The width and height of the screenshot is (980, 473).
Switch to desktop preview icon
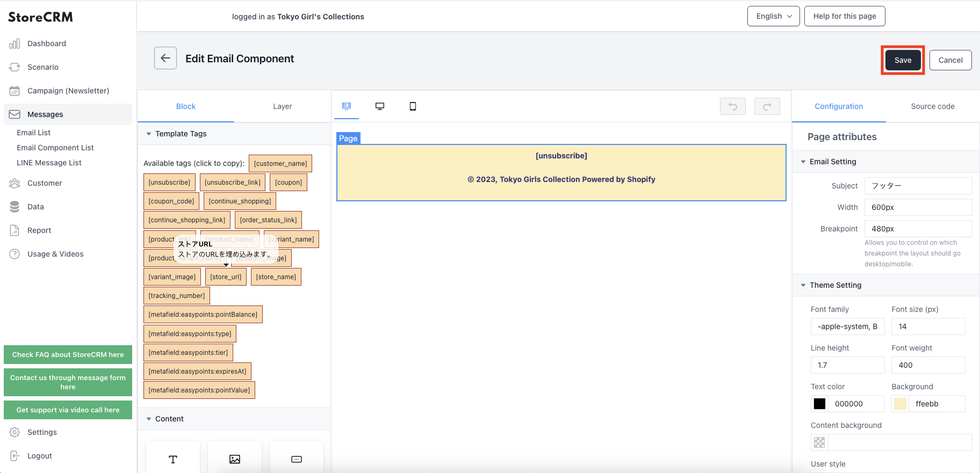(380, 106)
